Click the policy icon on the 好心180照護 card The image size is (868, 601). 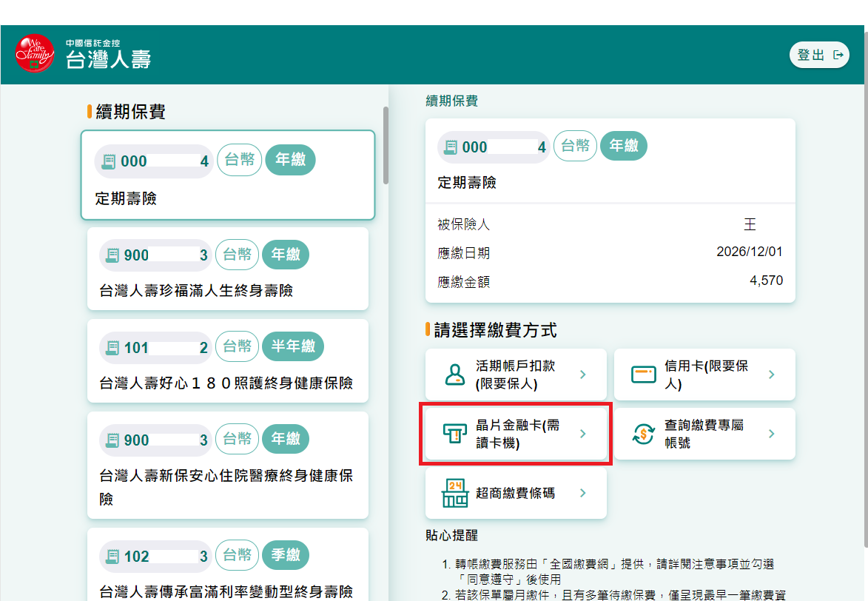coord(112,348)
